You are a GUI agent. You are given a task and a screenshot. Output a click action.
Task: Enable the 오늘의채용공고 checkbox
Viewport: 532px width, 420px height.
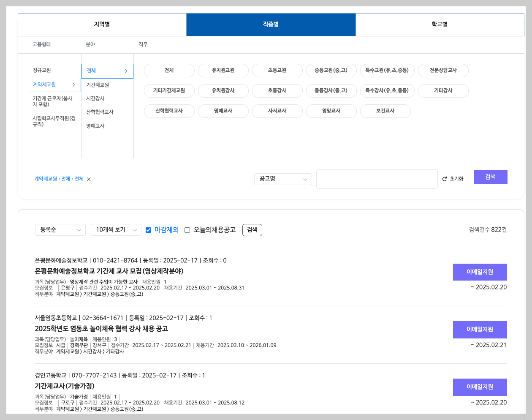click(x=187, y=230)
